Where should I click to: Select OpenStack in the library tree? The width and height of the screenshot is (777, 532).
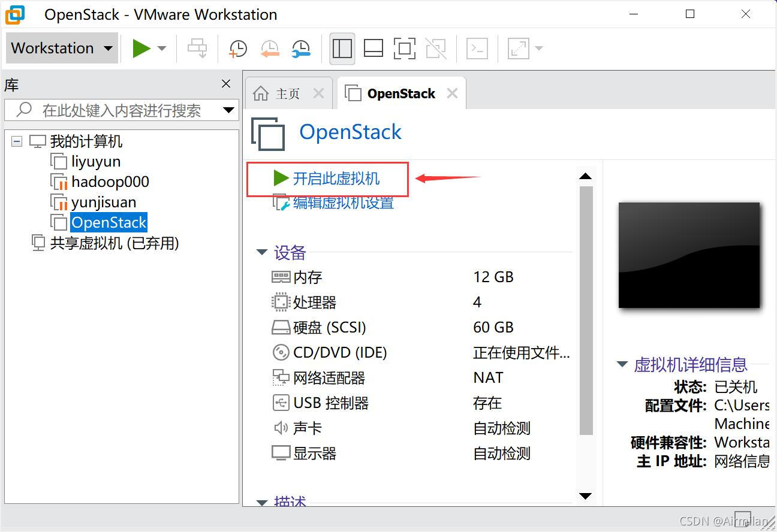coord(109,223)
